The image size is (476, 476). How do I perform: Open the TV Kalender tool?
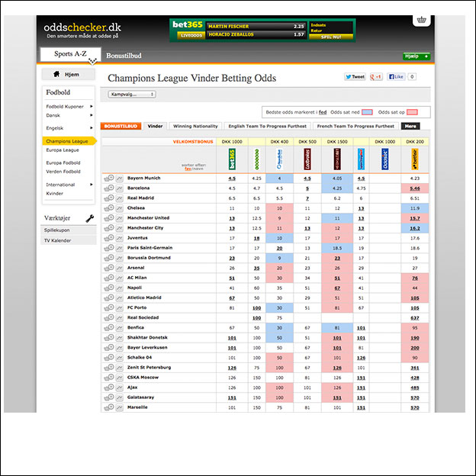[x=69, y=240]
